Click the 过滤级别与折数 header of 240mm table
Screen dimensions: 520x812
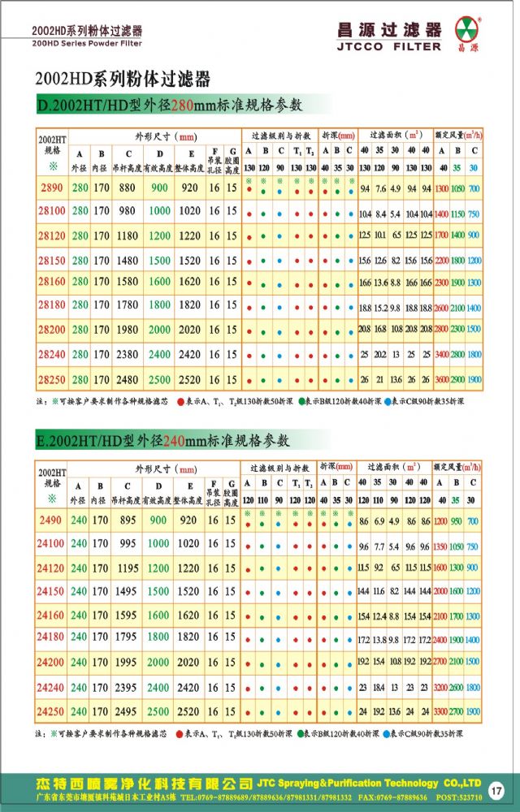279,469
